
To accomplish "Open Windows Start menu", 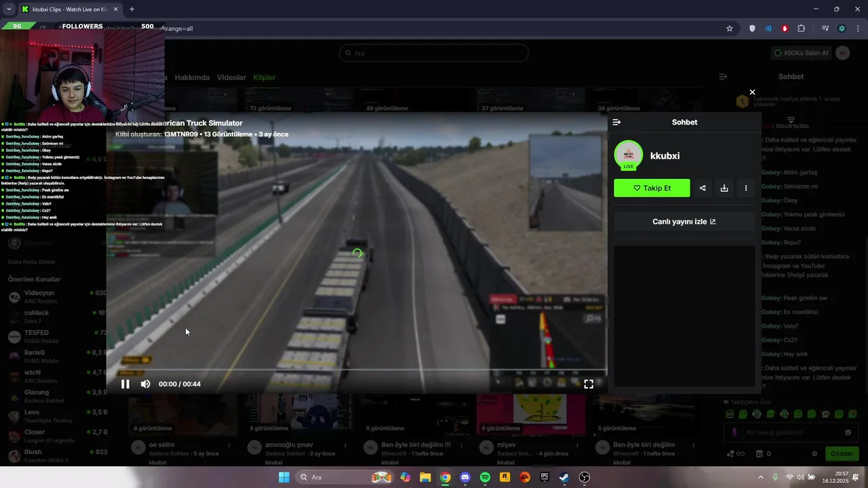I will pos(284,477).
